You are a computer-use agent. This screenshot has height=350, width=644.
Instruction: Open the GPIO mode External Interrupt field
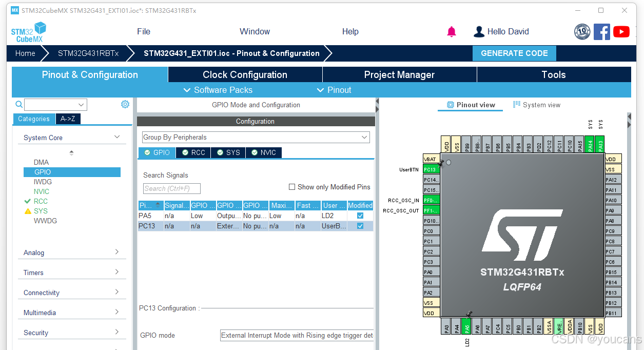coord(297,335)
